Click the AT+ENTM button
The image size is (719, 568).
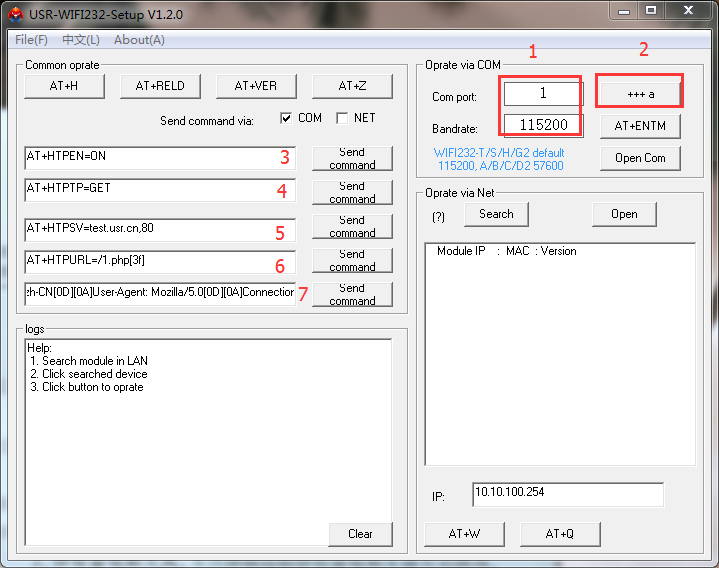click(640, 126)
